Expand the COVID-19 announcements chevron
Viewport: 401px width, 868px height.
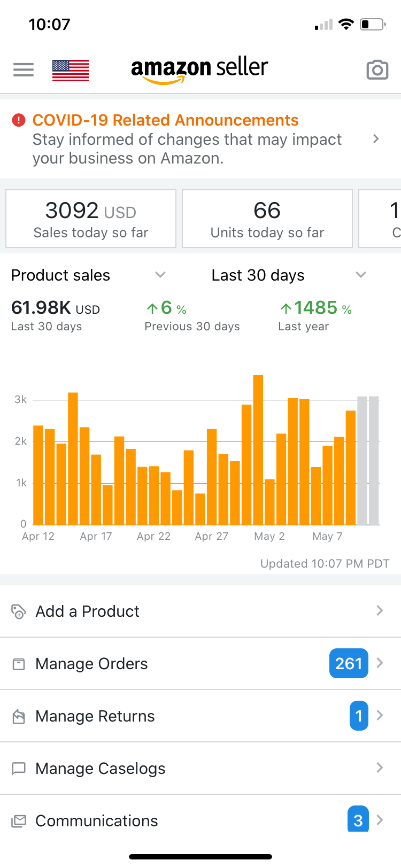pos(376,139)
